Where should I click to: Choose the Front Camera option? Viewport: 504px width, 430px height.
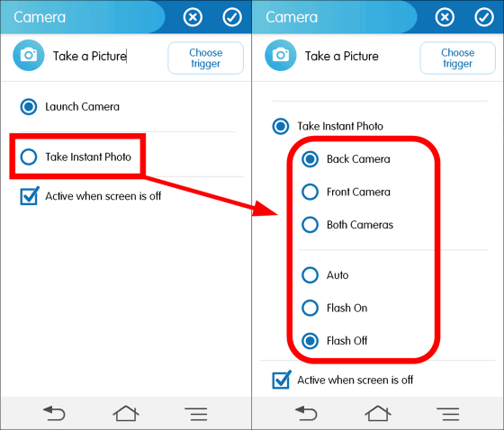point(310,192)
